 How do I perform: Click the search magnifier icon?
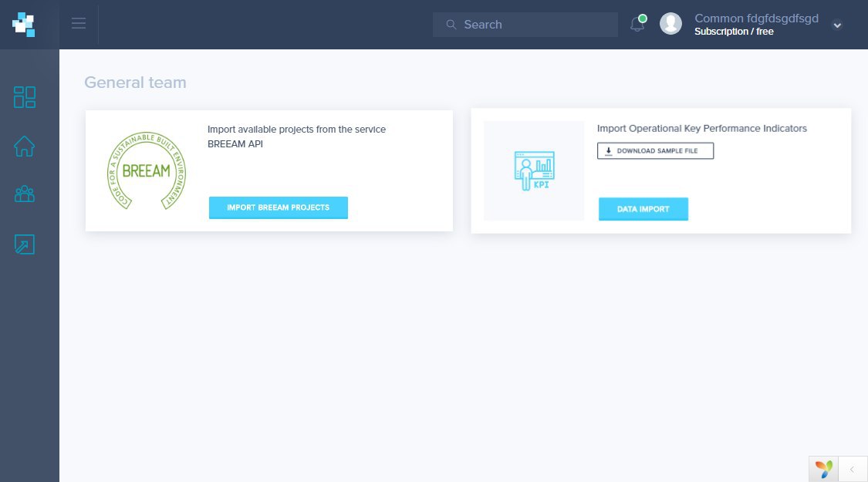pos(451,25)
